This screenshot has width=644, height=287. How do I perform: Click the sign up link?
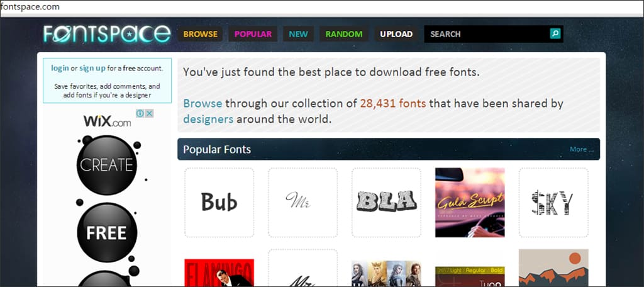pyautogui.click(x=92, y=68)
